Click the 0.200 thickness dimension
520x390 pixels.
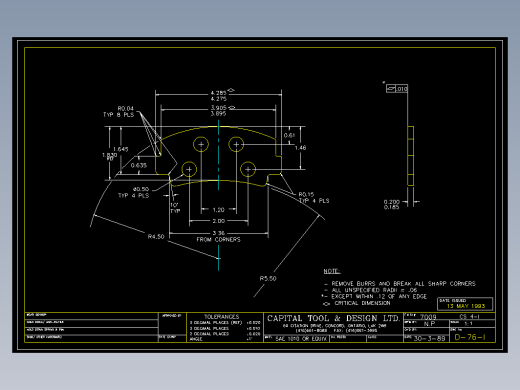click(x=391, y=202)
